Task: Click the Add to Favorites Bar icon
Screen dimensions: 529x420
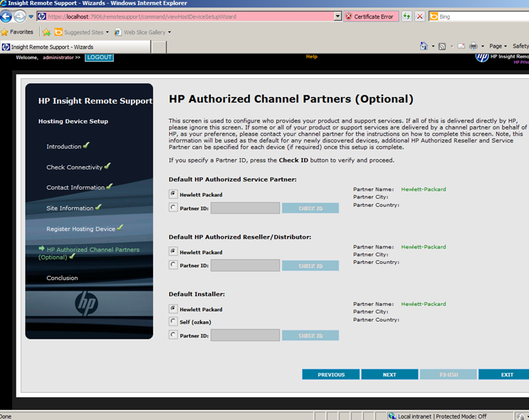Action: (x=46, y=32)
